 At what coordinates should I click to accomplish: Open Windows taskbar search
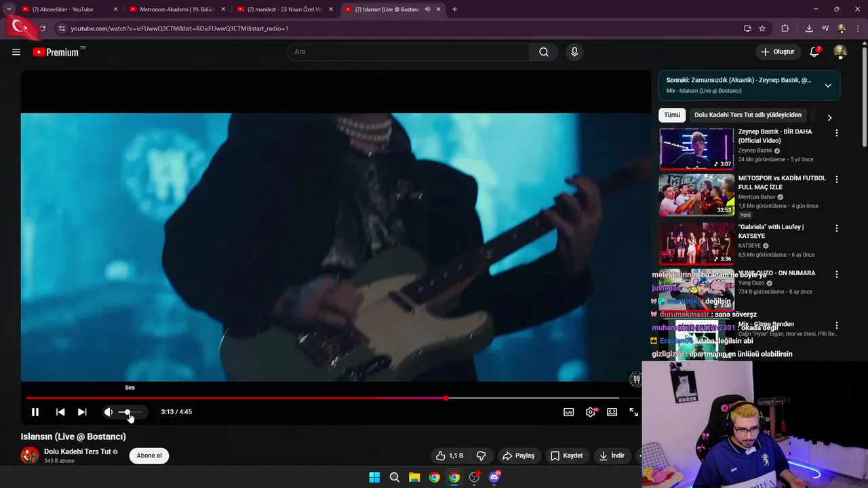(x=395, y=477)
